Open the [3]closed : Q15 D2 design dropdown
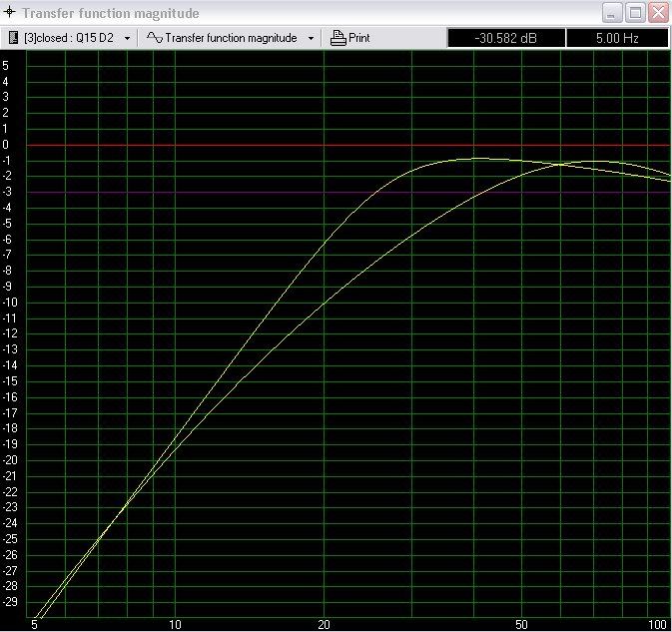This screenshot has height=632, width=672. tap(70, 38)
